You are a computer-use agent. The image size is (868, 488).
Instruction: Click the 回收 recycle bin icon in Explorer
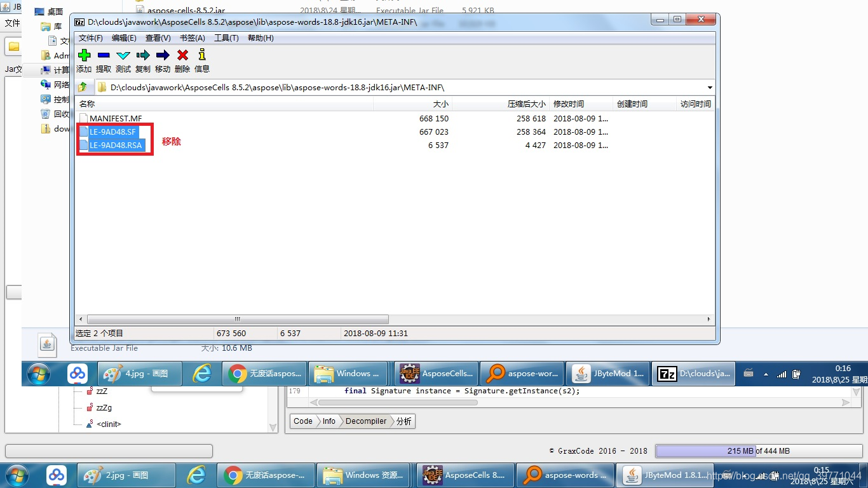46,114
